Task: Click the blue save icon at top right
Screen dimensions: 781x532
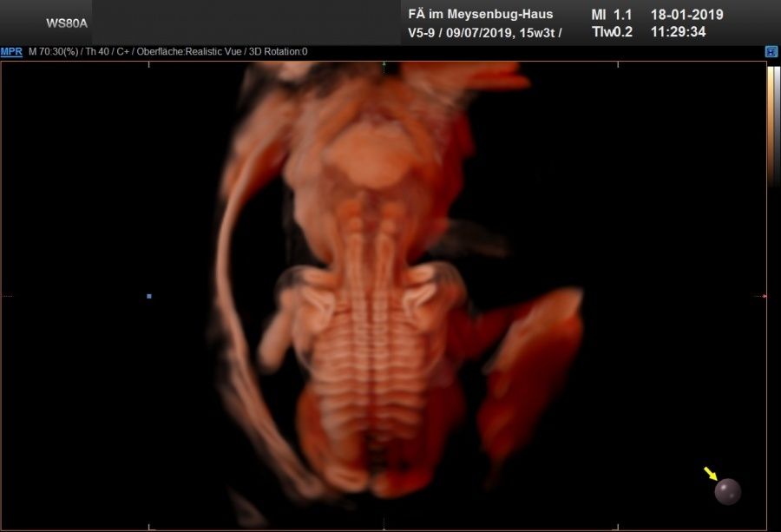Action: [x=771, y=52]
